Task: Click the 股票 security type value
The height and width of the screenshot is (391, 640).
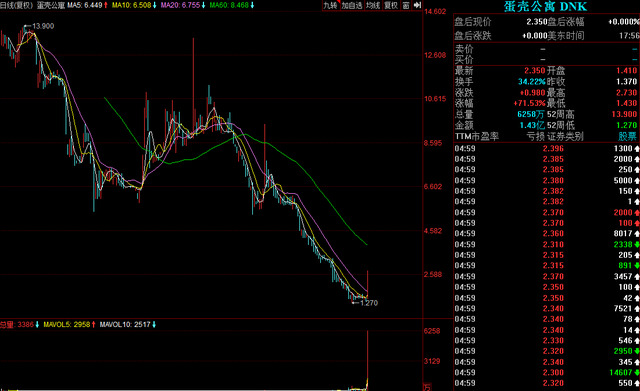Action: 627,136
